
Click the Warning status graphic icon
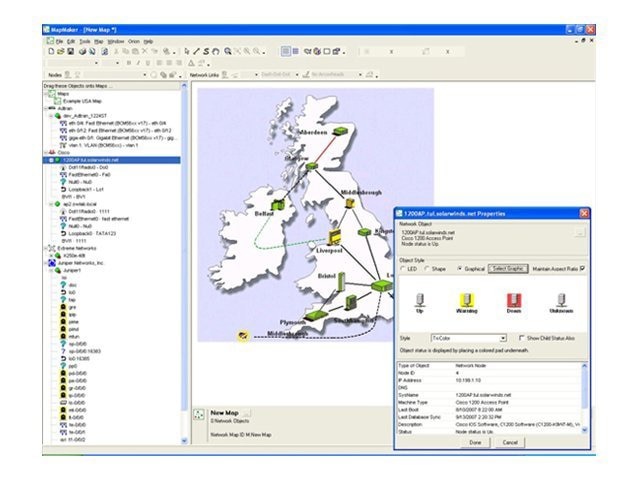coord(465,301)
